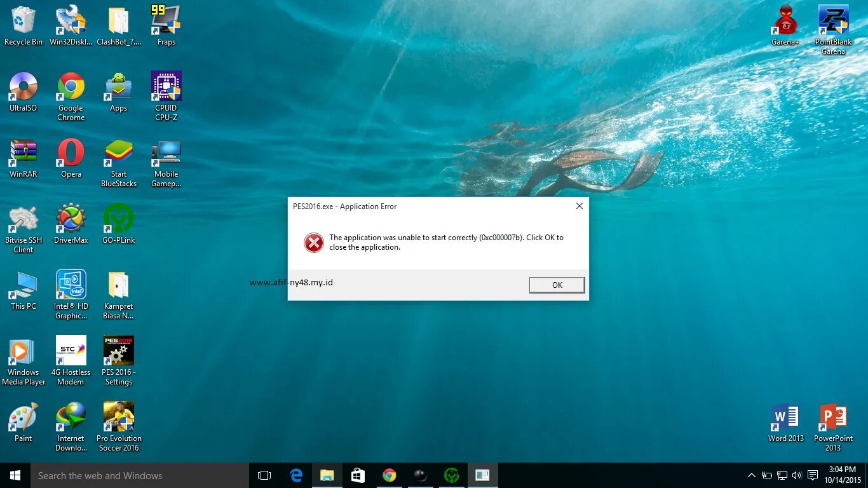
Task: Switch to the active app at the taskbar's right end
Action: click(x=483, y=475)
